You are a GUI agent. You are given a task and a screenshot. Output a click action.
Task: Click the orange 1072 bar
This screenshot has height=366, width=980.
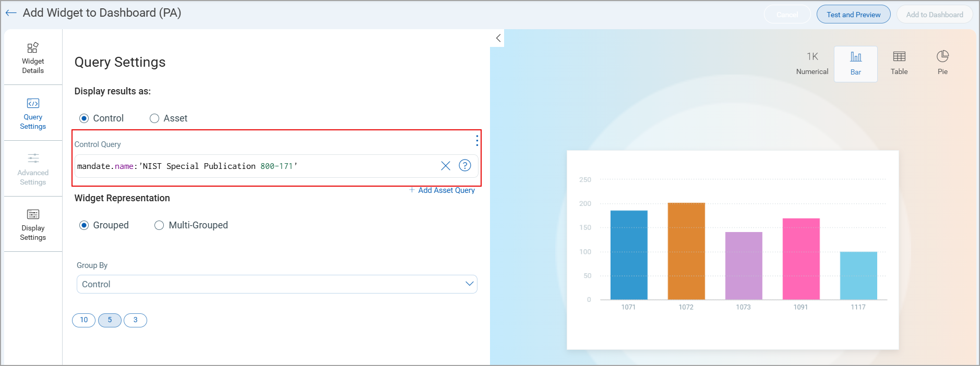(x=686, y=251)
